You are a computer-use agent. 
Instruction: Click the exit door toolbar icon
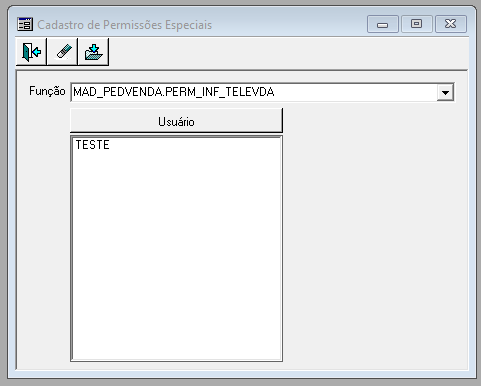tap(31, 52)
